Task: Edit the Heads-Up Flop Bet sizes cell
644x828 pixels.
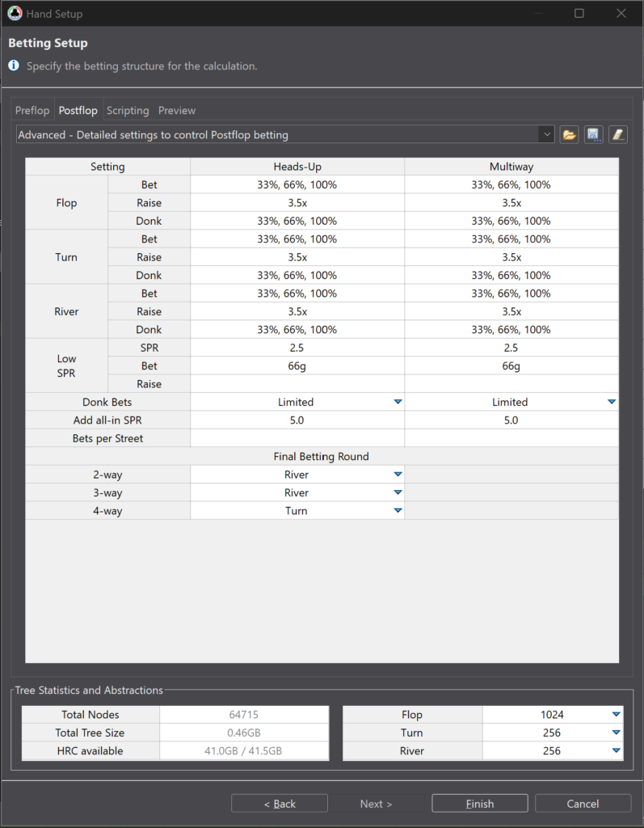Action: pos(297,185)
